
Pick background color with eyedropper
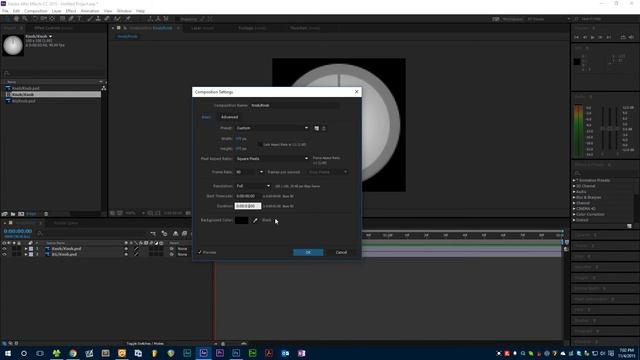256,220
